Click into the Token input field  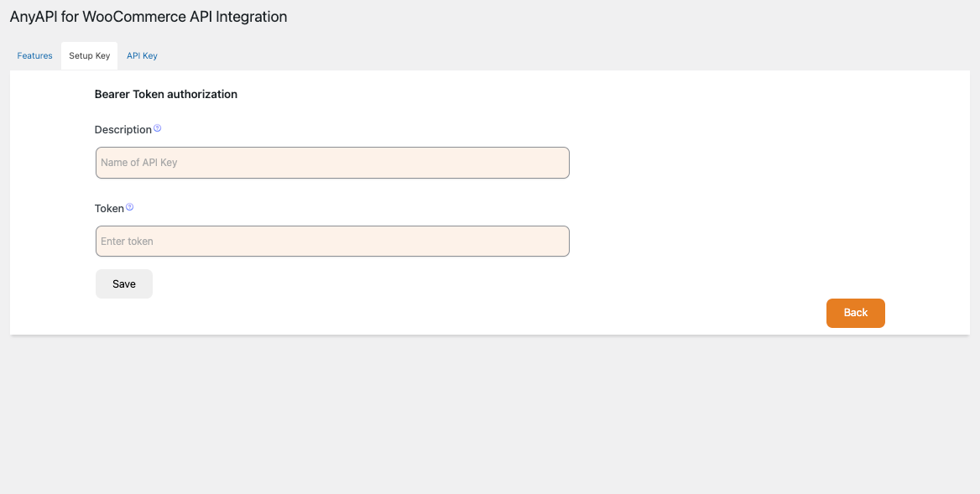tap(332, 242)
